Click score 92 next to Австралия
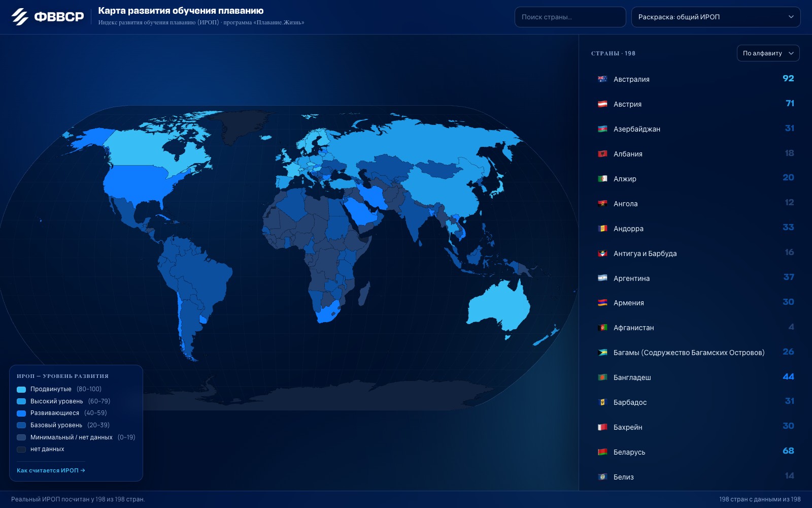The image size is (812, 508). point(788,78)
